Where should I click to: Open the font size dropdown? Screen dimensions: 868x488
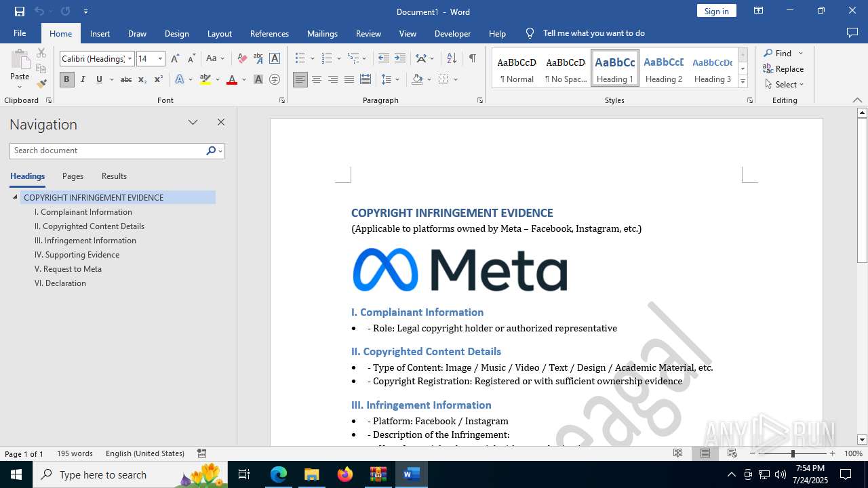[160, 59]
